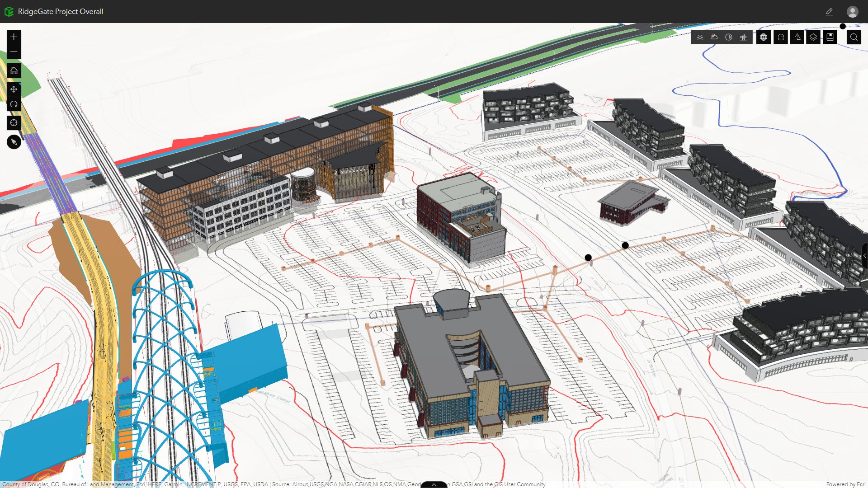Open the layers list panel
This screenshot has height=488, width=868.
[813, 37]
